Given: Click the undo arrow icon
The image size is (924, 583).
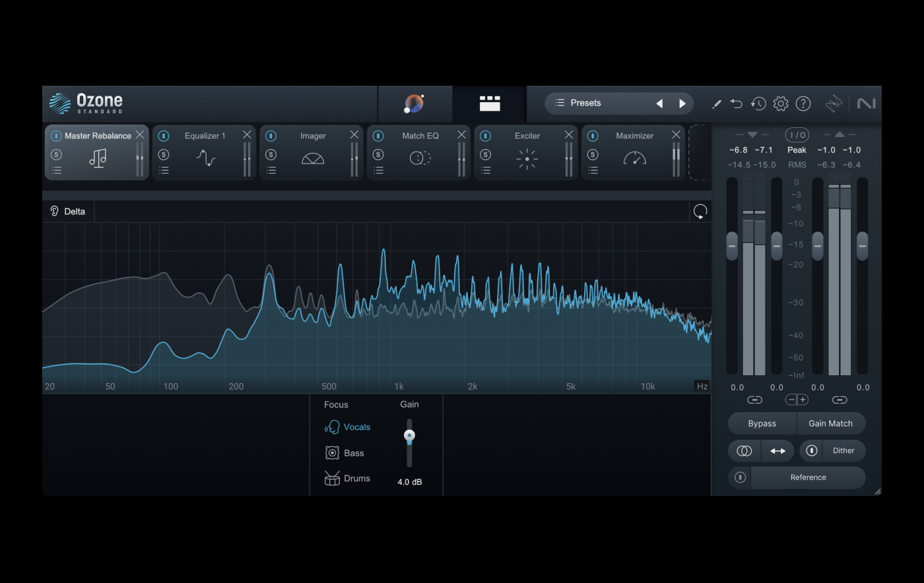Looking at the screenshot, I should [737, 104].
